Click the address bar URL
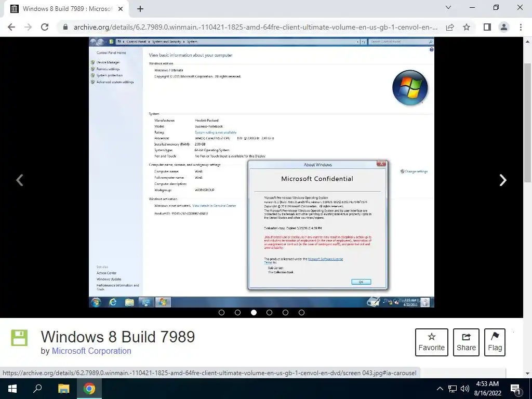Screen dimensions: 532x399 [256, 27]
